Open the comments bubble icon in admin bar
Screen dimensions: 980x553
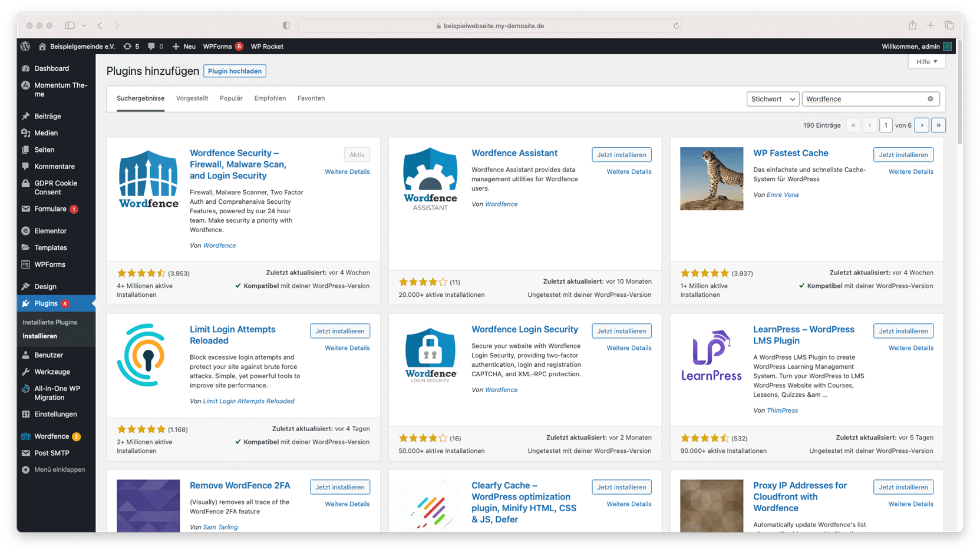point(155,47)
